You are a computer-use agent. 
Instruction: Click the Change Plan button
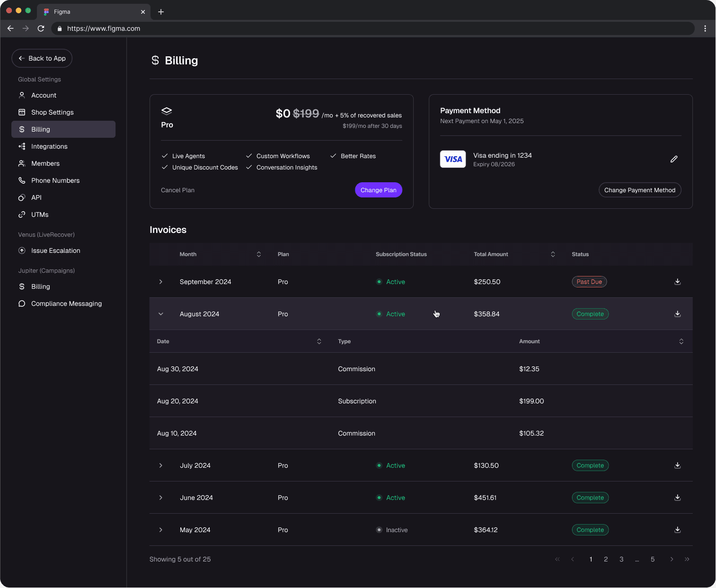click(x=378, y=190)
